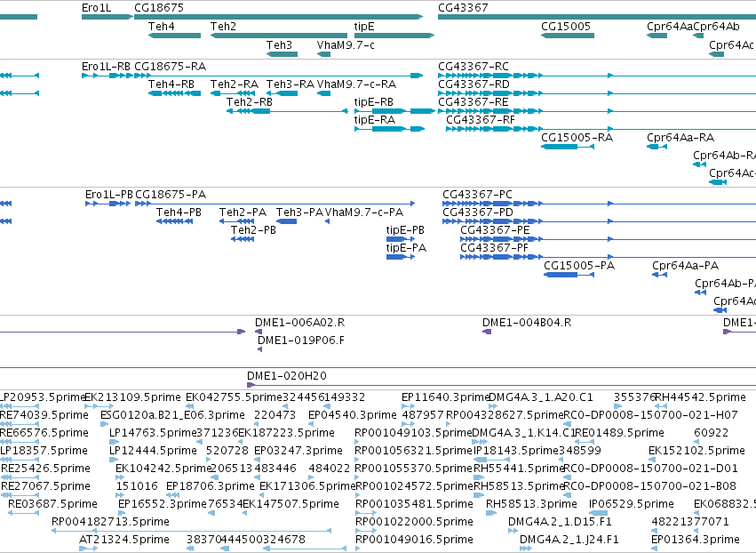Select the EP11640.3prime EST label
This screenshot has height=553, width=756.
click(445, 397)
